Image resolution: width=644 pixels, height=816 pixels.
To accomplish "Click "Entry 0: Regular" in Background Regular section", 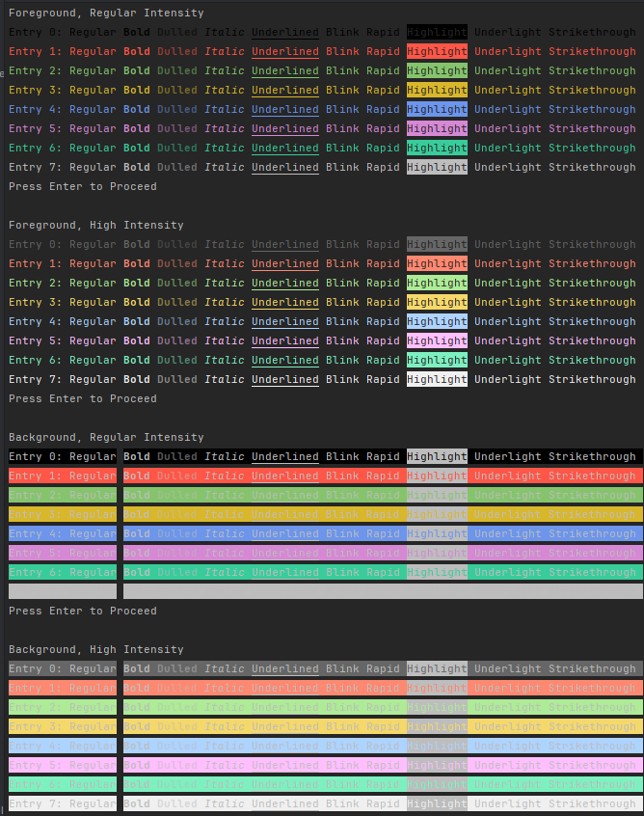I will 63,457.
